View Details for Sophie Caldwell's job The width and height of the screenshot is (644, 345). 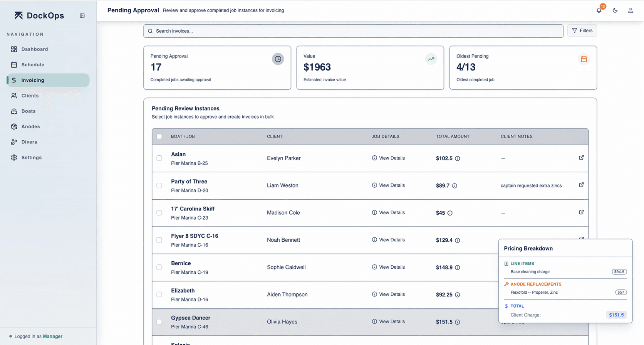388,267
